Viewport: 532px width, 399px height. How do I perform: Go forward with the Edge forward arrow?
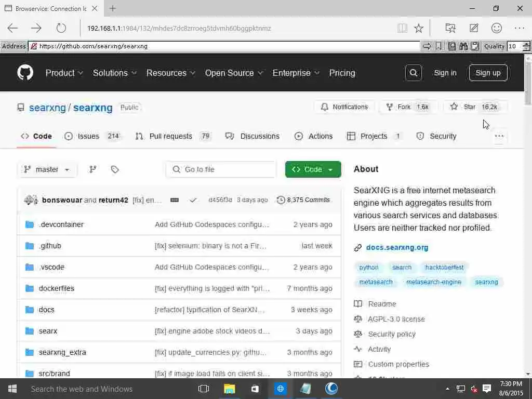click(36, 28)
